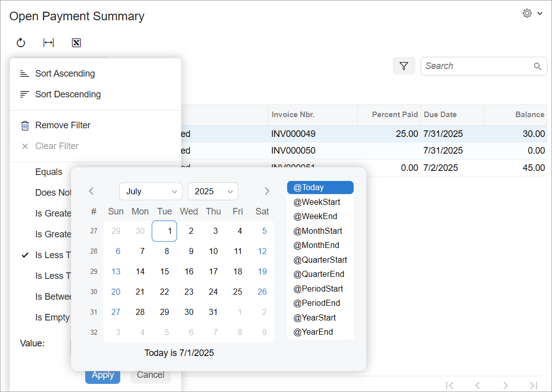Select July 31 in the calendar
This screenshot has height=392, width=552.
[213, 312]
